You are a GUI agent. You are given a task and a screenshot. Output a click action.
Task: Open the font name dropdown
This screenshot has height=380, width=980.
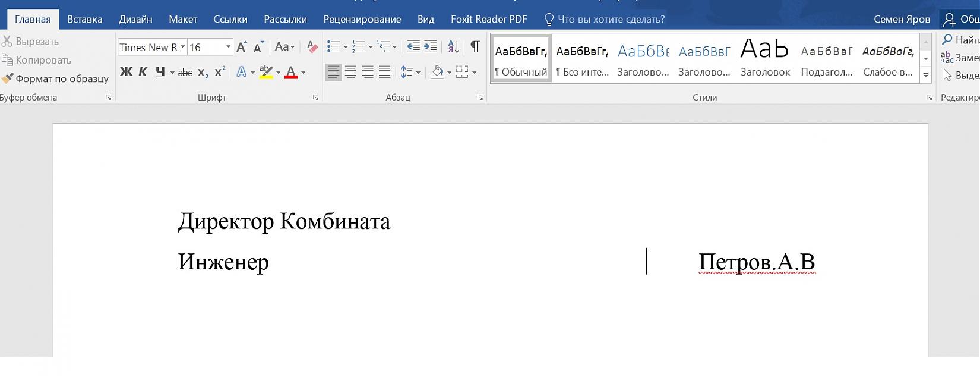click(183, 47)
